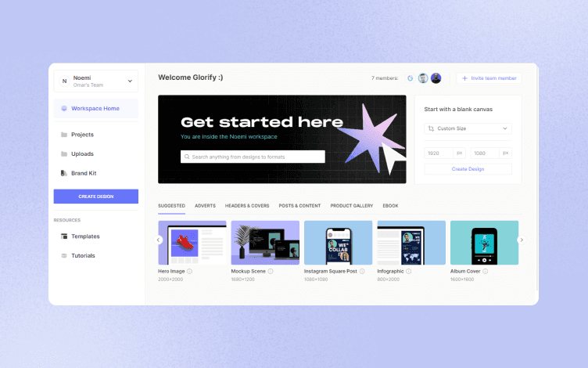
Task: Open the Noemi workspace switcher dropdown
Action: point(96,81)
